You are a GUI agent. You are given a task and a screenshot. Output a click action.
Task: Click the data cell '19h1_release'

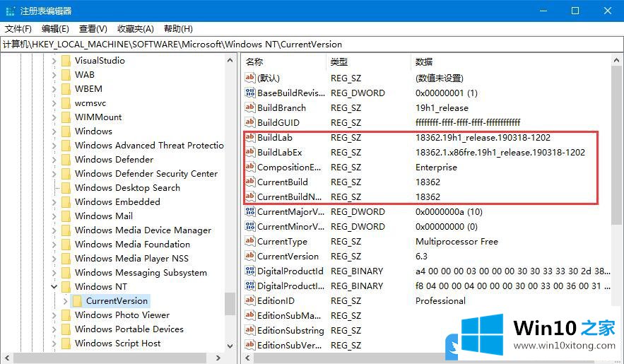[442, 108]
